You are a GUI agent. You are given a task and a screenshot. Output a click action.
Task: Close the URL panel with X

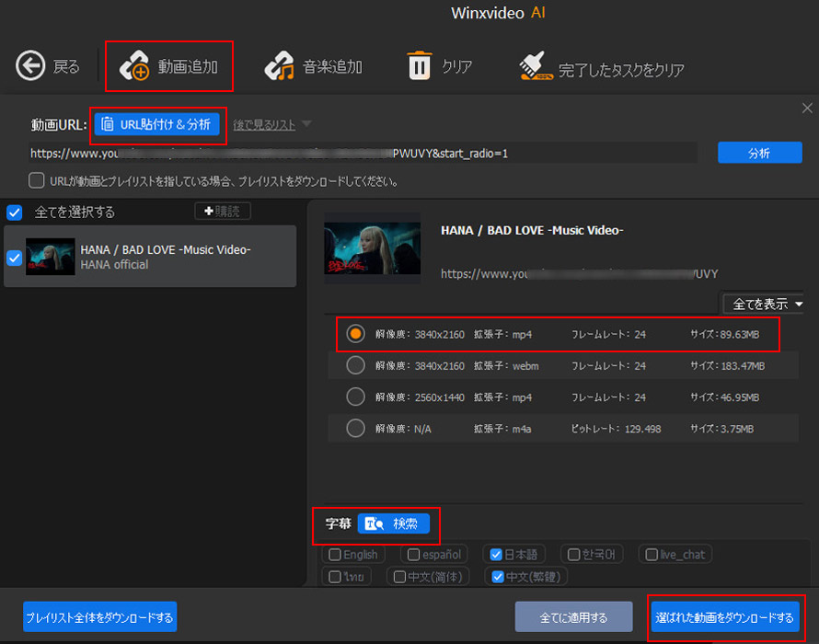coord(807,109)
